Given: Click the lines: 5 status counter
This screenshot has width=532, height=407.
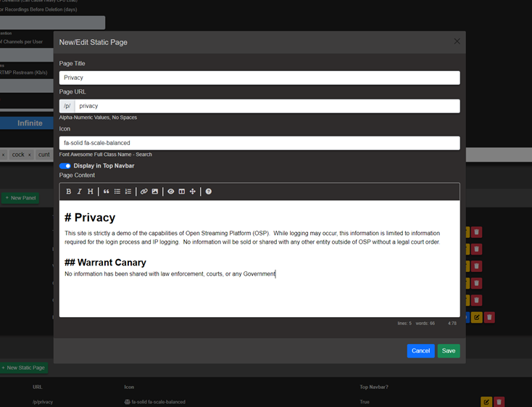Looking at the screenshot, I should tap(404, 324).
